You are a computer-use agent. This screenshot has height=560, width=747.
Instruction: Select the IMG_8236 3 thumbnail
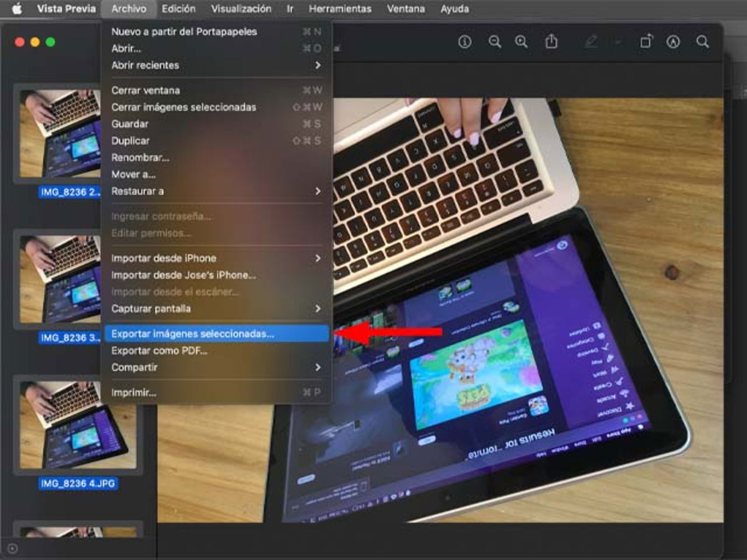[60, 279]
